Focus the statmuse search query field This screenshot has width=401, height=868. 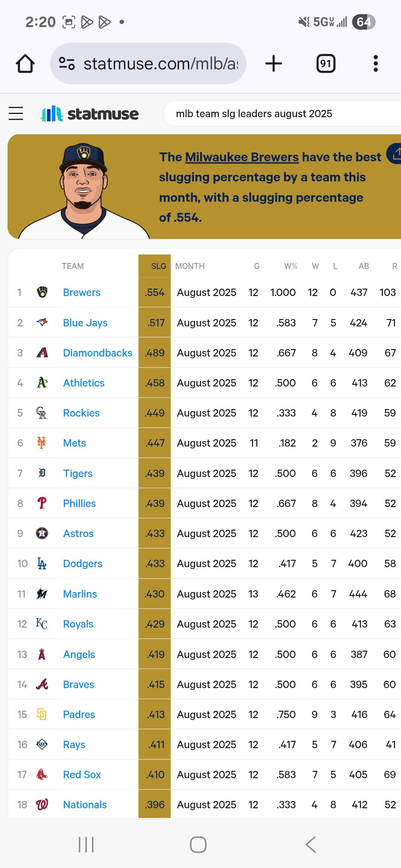pyautogui.click(x=282, y=114)
